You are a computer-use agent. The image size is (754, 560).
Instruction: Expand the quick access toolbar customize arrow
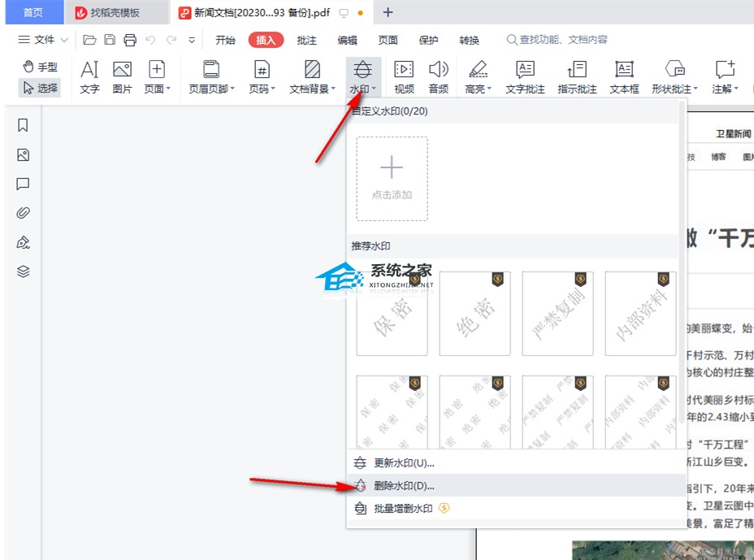click(x=192, y=41)
